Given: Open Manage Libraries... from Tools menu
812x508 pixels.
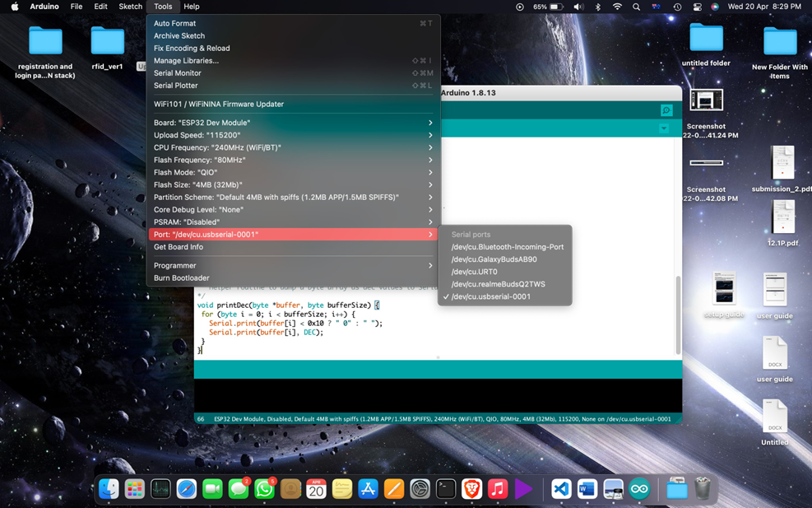Looking at the screenshot, I should (x=293, y=61).
